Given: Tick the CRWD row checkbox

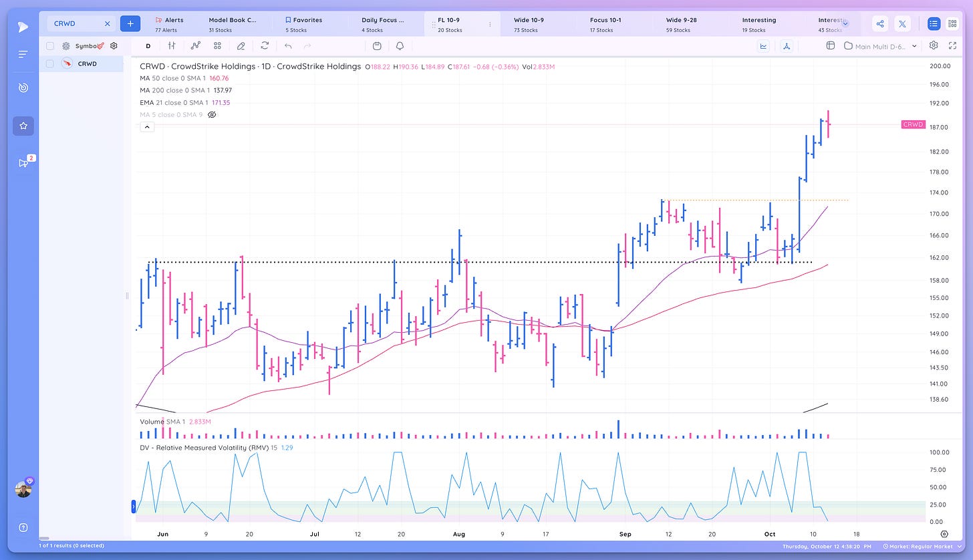Looking at the screenshot, I should click(x=49, y=63).
